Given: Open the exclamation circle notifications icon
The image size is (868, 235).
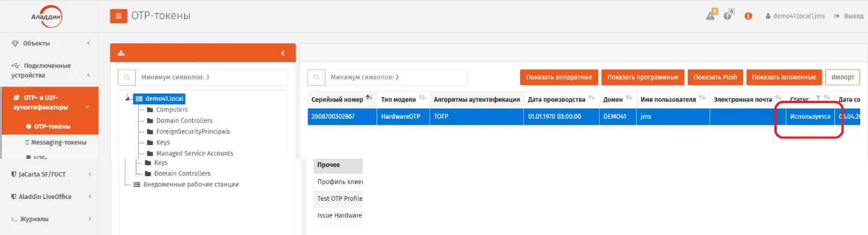Looking at the screenshot, I should (727, 16).
